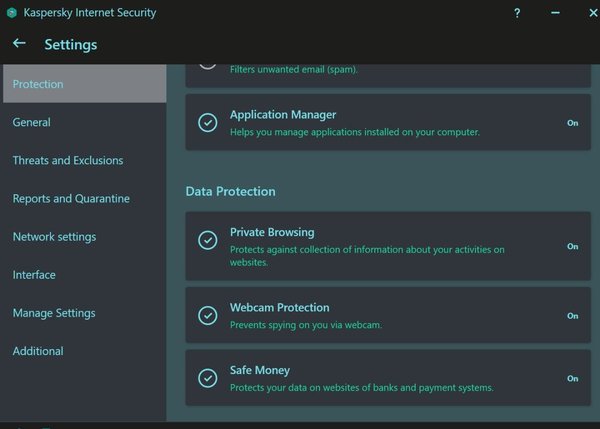Select Interface in the sidebar
Image resolution: width=600 pixels, height=429 pixels.
(34, 275)
